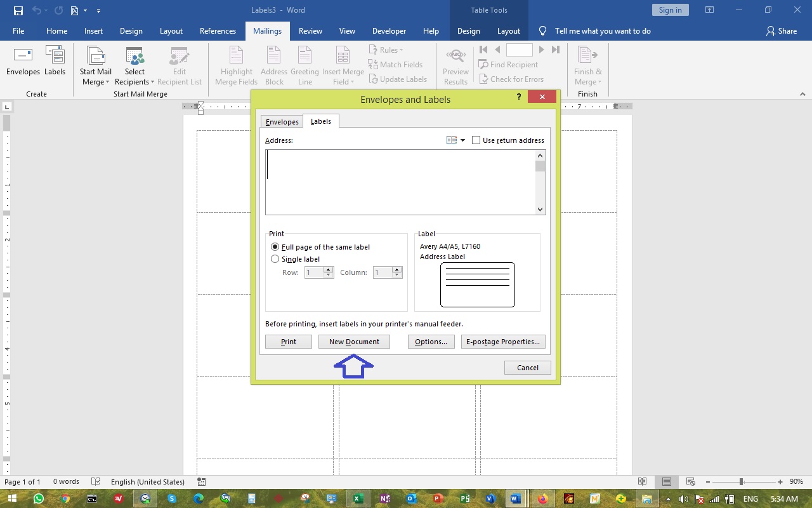Open the File menu
The image size is (812, 508).
point(18,31)
